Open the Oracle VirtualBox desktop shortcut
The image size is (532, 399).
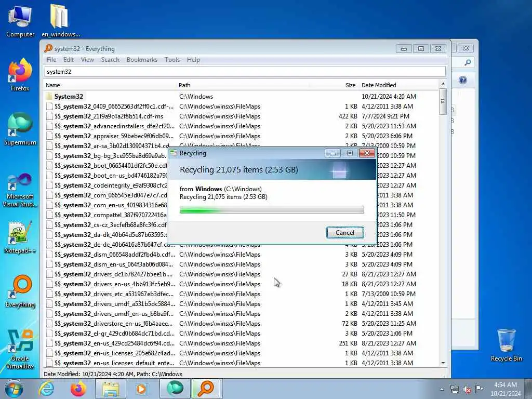[x=20, y=350]
